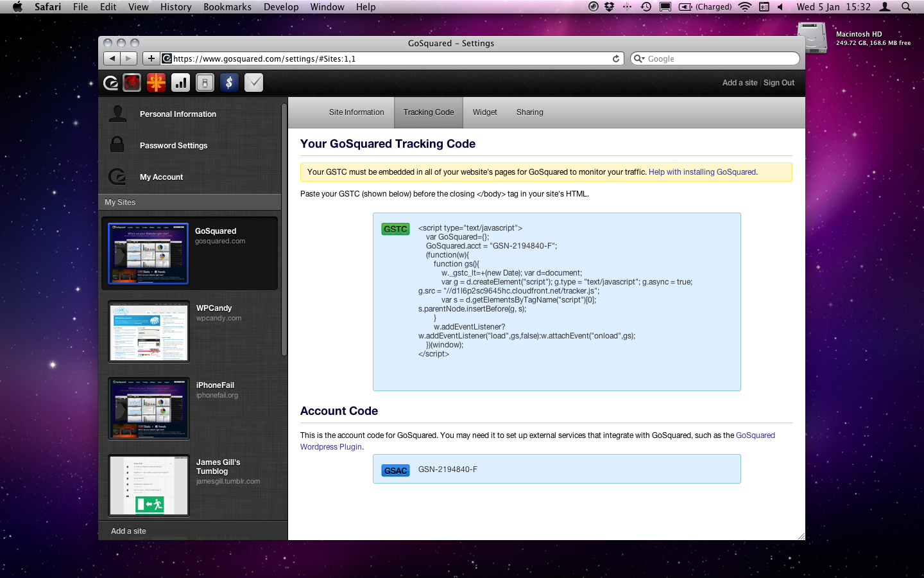Open the Apple menu

[x=17, y=7]
